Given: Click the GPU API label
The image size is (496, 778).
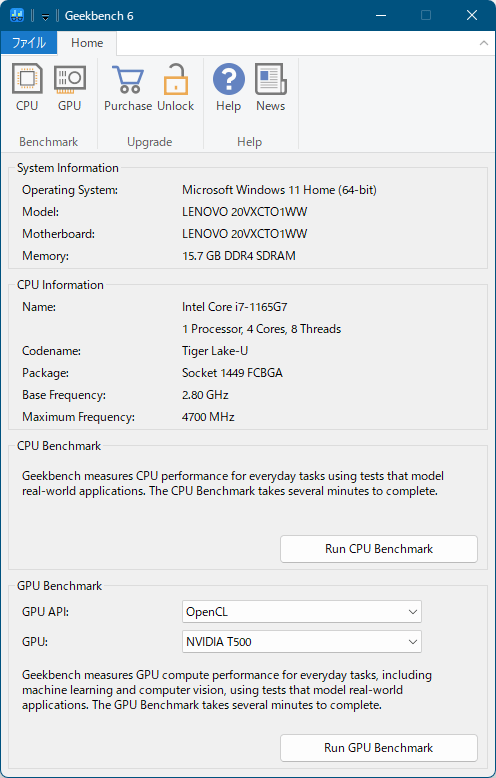Looking at the screenshot, I should point(45,612).
